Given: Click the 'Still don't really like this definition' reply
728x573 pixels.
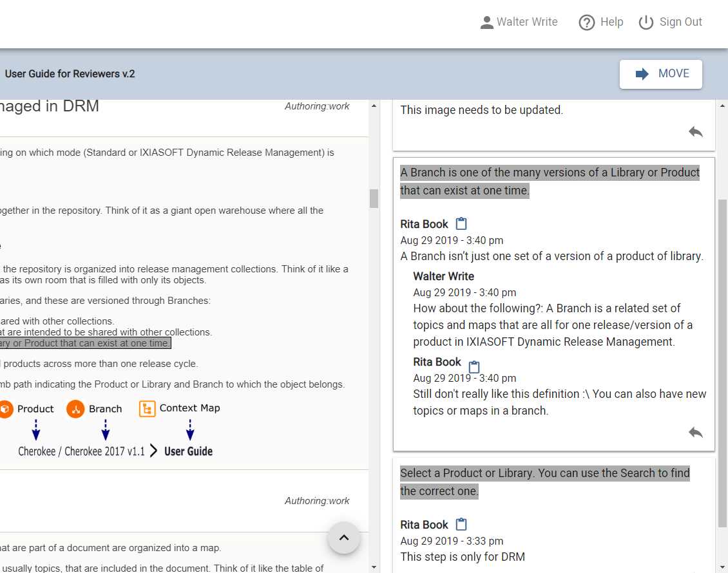Looking at the screenshot, I should pyautogui.click(x=559, y=402).
